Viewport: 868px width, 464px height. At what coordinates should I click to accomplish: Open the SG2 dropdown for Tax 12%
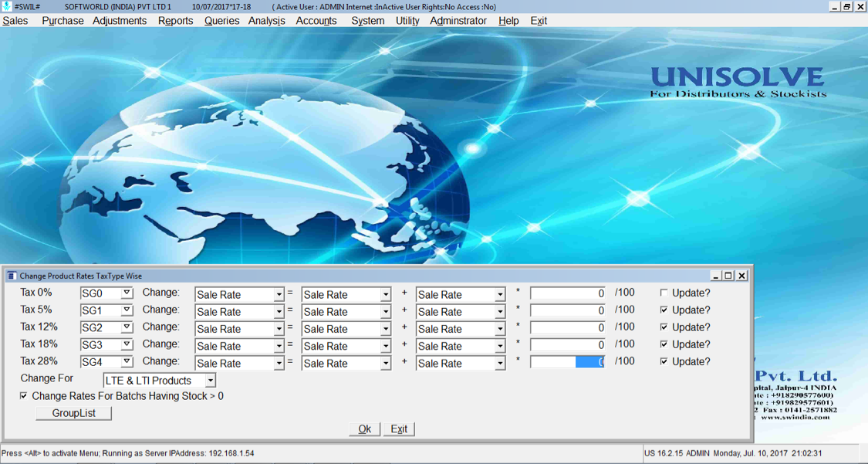(127, 327)
